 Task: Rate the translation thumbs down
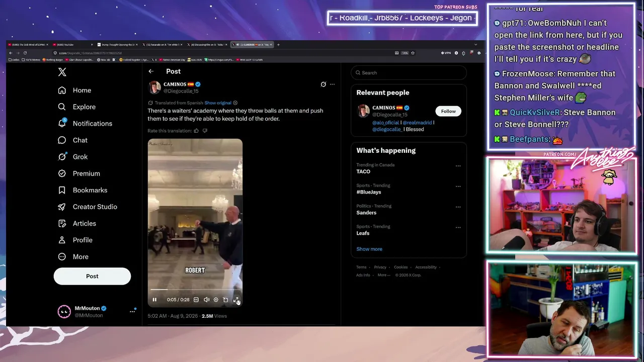point(205,131)
